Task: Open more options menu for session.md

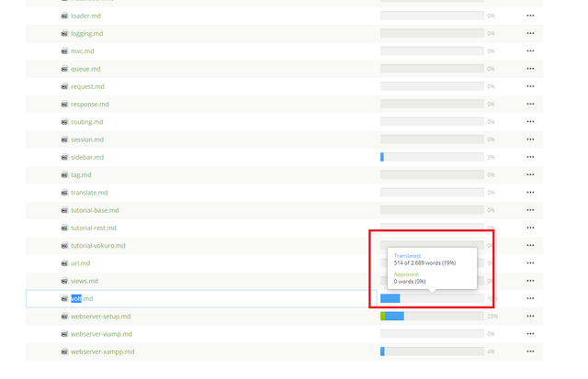Action: 530,139
